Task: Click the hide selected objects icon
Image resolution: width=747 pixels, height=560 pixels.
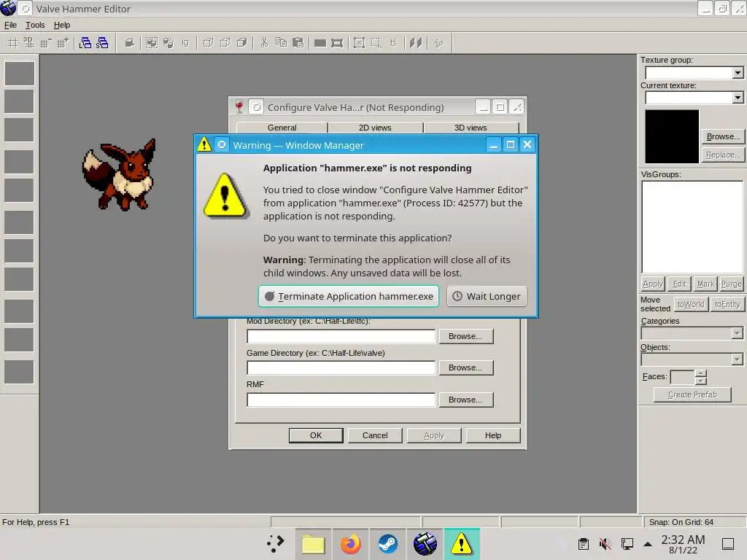Action: 208,43
